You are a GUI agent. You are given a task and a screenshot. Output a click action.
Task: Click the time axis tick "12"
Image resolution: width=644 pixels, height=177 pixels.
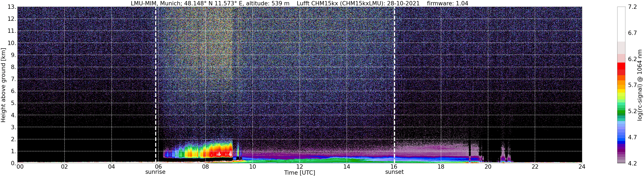click(x=299, y=167)
